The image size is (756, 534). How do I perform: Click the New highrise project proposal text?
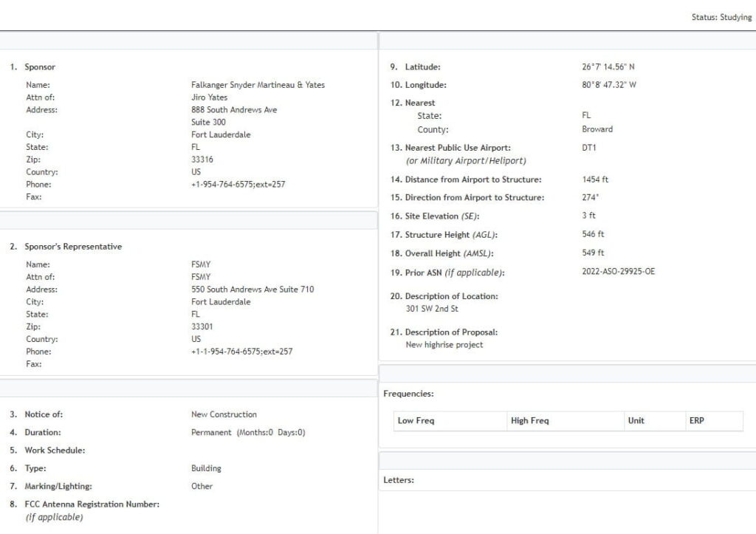tap(444, 345)
